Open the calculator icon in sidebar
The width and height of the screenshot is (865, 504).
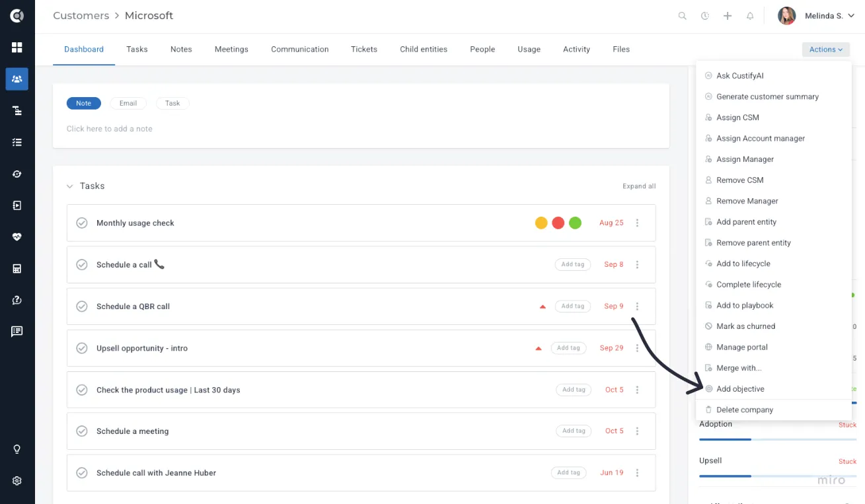(x=17, y=268)
